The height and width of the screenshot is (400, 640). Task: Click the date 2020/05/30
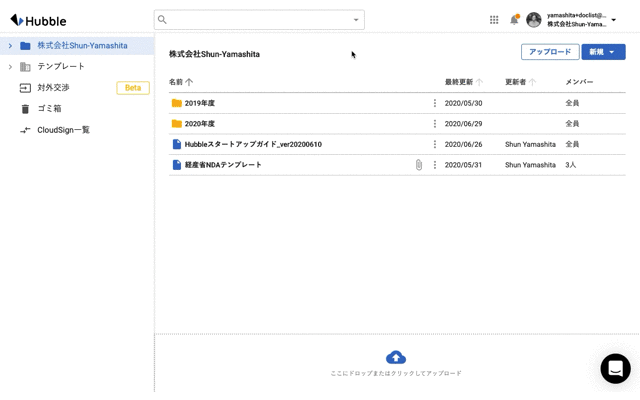[x=463, y=103]
